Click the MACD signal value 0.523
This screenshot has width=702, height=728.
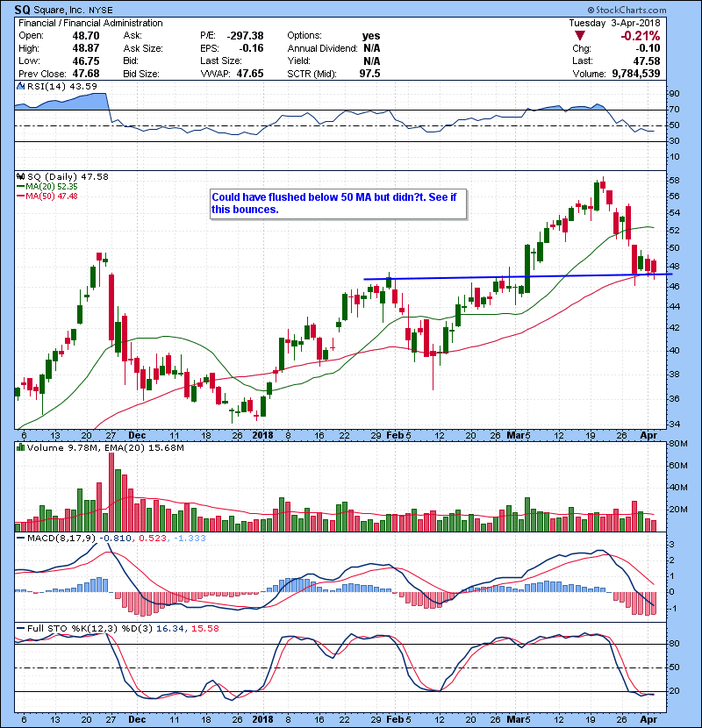point(153,539)
